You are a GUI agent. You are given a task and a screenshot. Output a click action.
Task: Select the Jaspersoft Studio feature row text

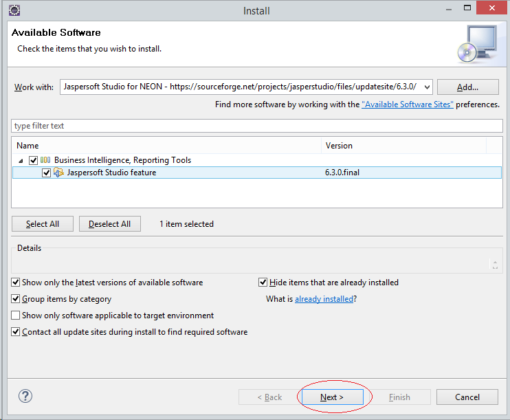click(111, 173)
